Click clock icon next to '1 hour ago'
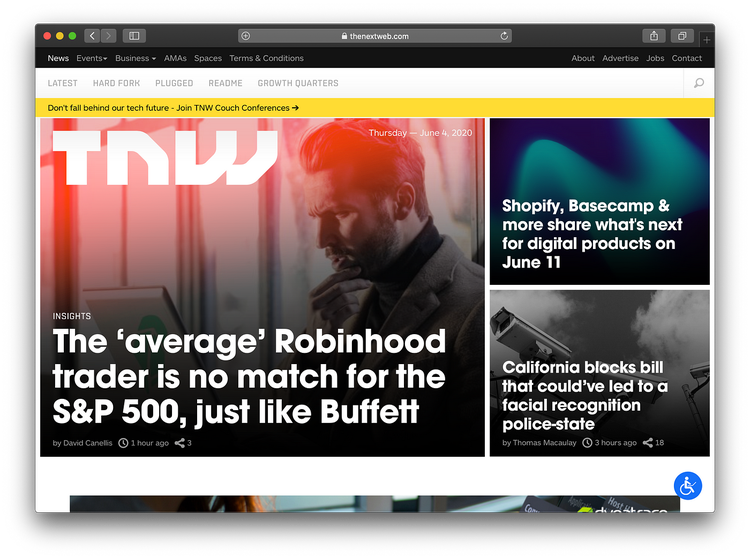The image size is (750, 559). point(123,443)
